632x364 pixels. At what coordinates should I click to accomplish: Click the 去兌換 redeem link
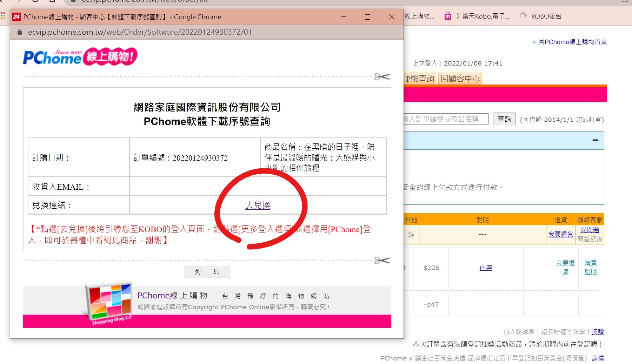pos(258,205)
